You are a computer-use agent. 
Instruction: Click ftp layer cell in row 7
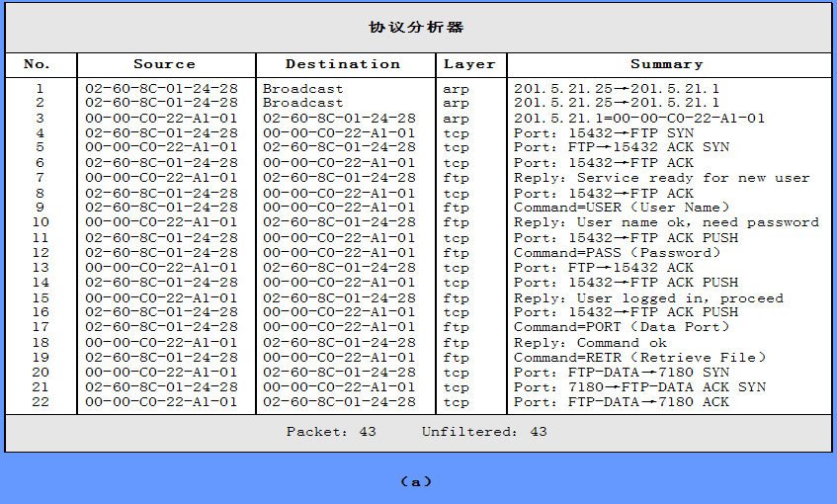(x=456, y=178)
